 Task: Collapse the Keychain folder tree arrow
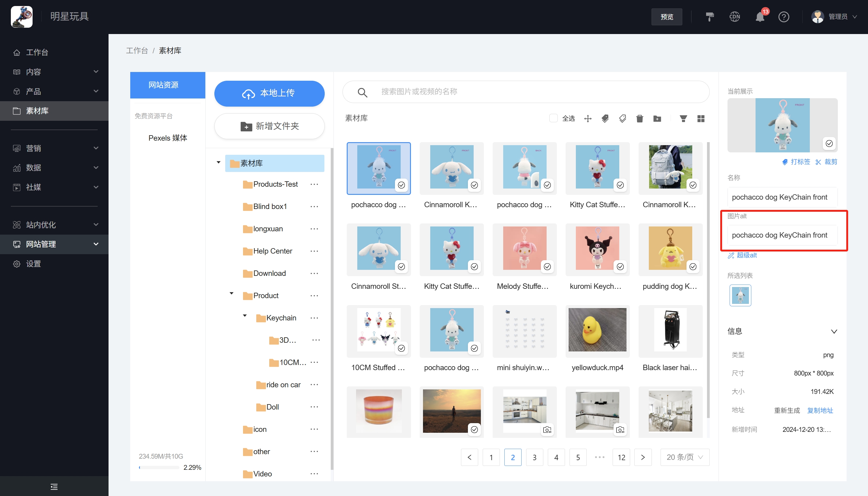245,316
